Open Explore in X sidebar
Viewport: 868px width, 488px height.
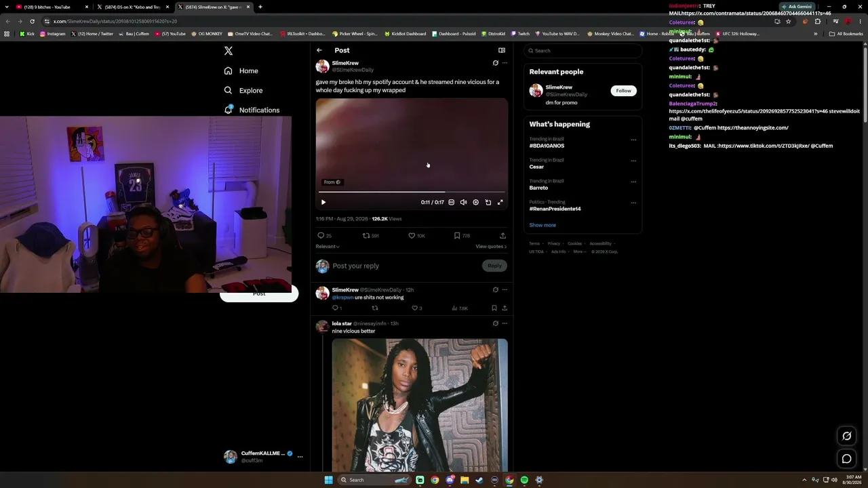tap(243, 91)
